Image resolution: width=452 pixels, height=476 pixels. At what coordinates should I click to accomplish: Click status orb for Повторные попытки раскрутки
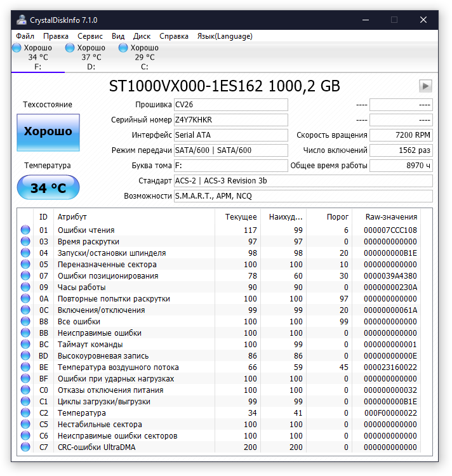click(x=25, y=298)
